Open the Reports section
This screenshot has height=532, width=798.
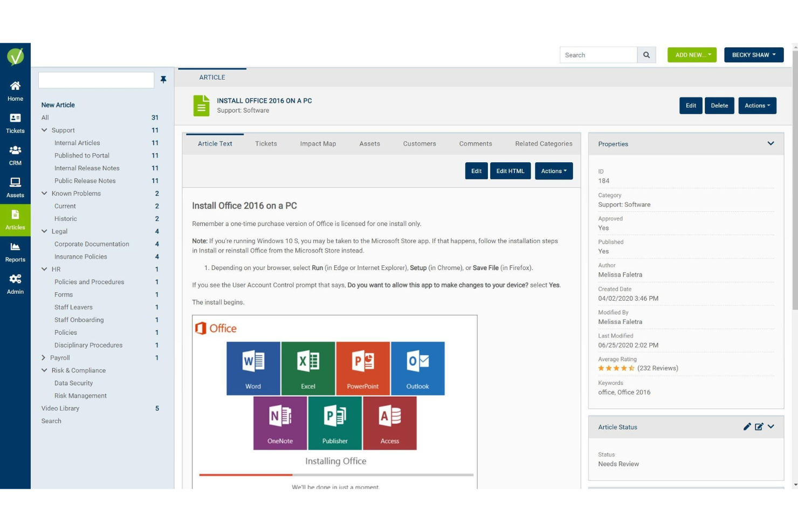click(15, 252)
